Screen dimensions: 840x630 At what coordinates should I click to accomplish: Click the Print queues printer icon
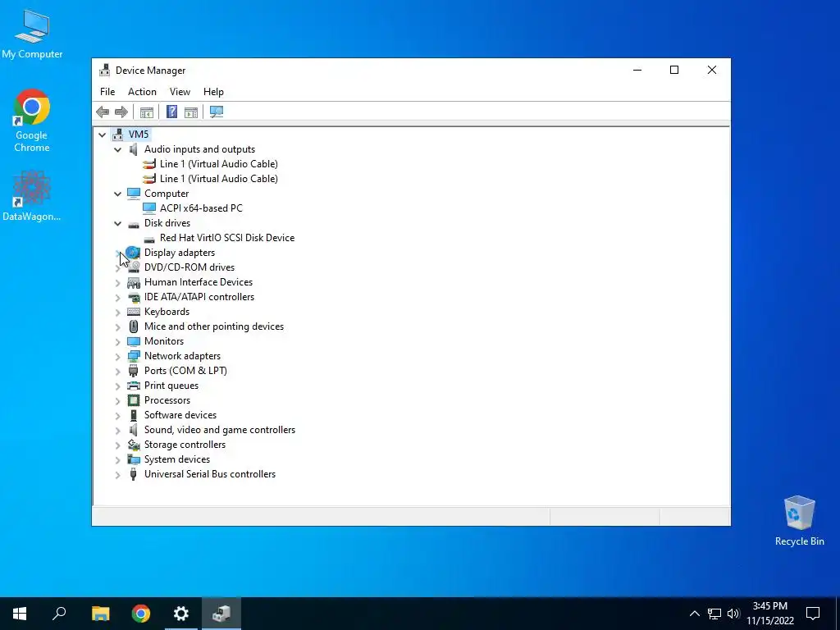pyautogui.click(x=134, y=386)
